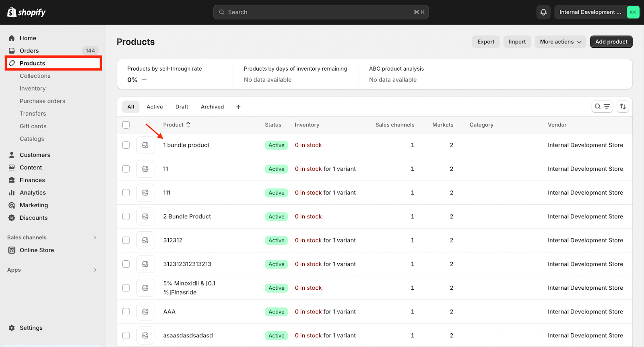
Task: Open Transfers in the sidebar
Action: [x=33, y=114]
